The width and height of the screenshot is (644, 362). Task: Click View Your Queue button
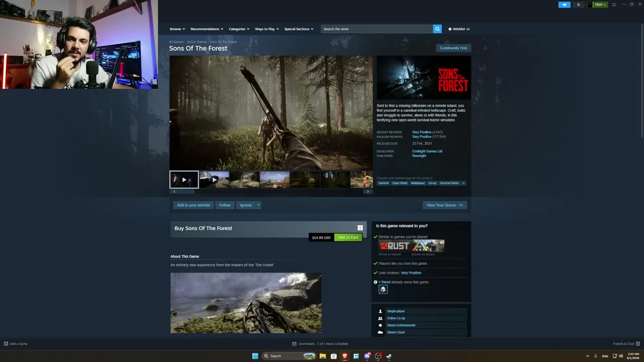tap(445, 205)
